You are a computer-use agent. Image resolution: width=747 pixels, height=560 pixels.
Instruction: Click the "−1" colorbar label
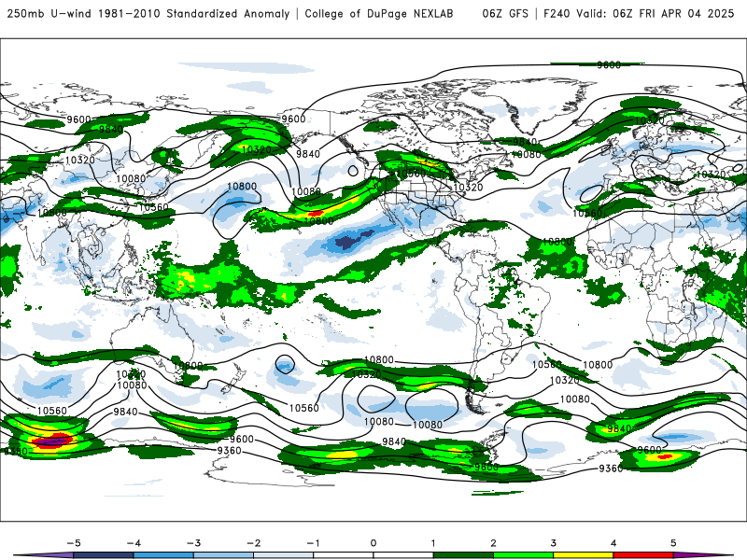pyautogui.click(x=313, y=543)
